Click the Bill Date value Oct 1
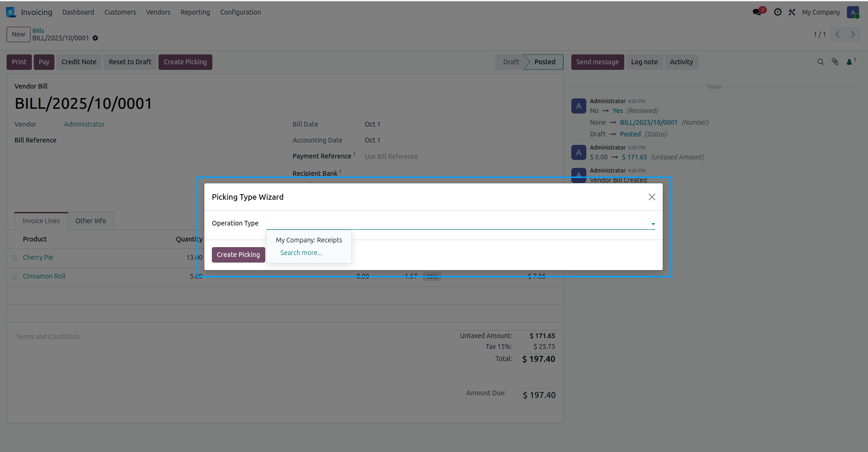 pyautogui.click(x=372, y=124)
